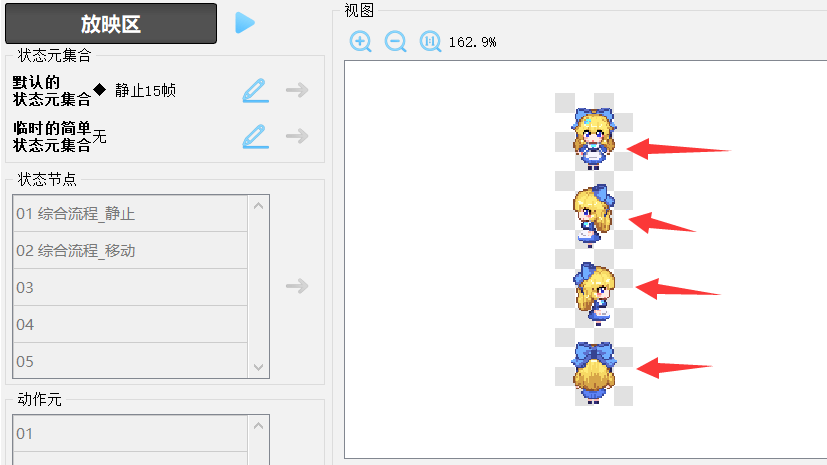Viewport: 827px width, 465px height.
Task: Select the 01 综合流程_静止 state node
Action: coord(129,214)
